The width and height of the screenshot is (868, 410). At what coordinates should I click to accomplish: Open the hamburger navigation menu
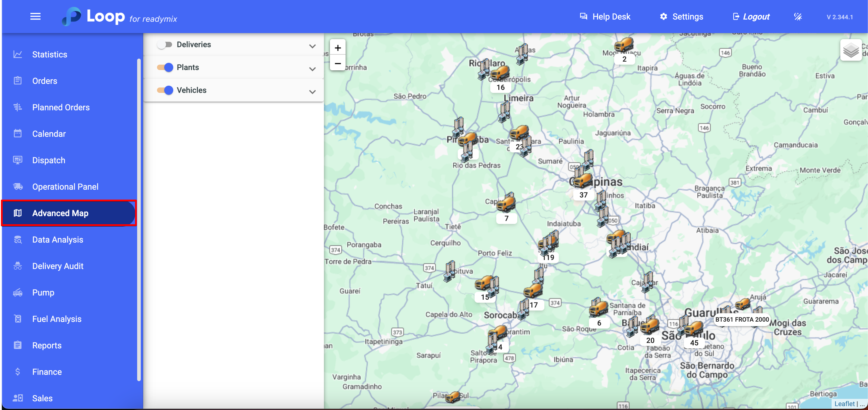pos(35,17)
